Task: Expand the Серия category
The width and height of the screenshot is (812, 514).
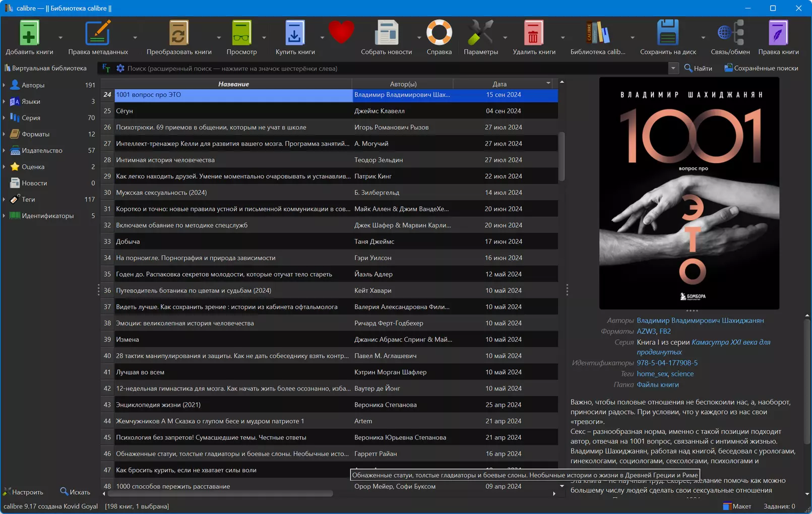Action: pyautogui.click(x=4, y=118)
